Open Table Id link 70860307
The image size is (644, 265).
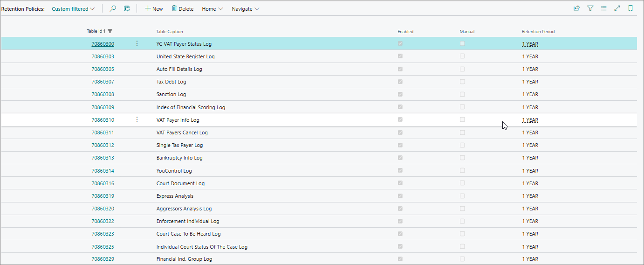click(103, 82)
